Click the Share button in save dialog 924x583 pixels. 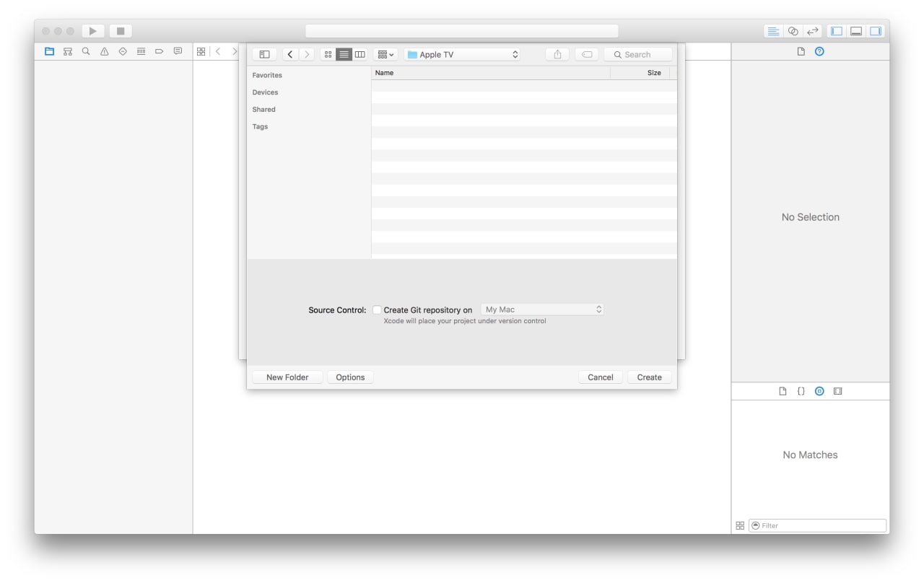[557, 54]
